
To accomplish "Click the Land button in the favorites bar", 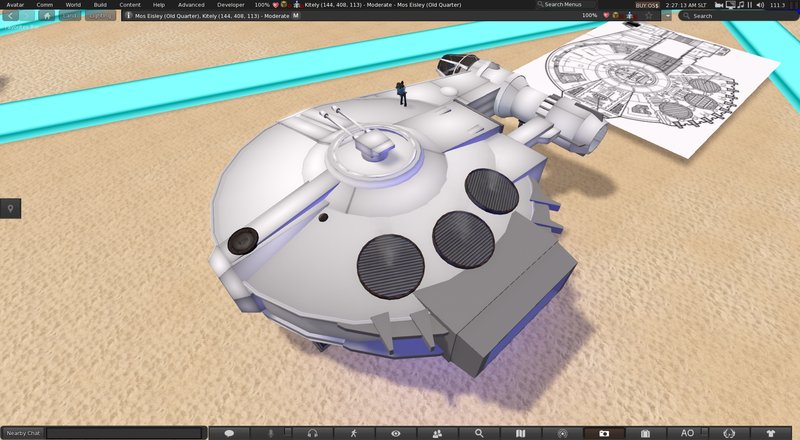I will coord(69,16).
